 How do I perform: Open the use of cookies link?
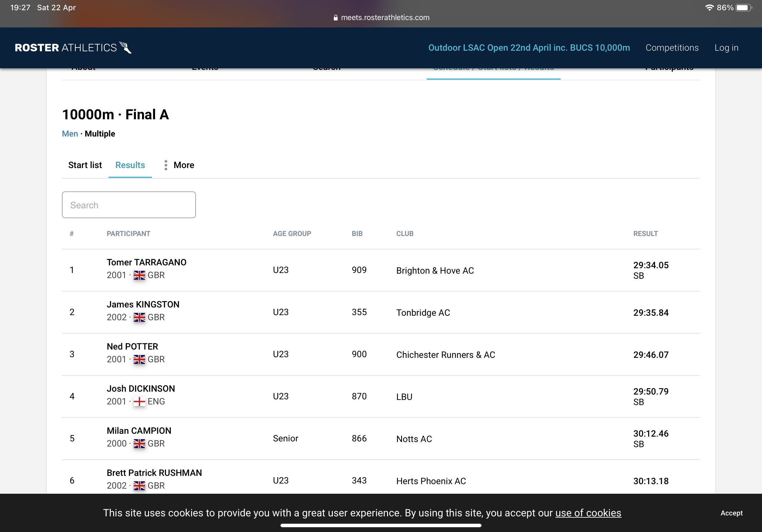588,513
